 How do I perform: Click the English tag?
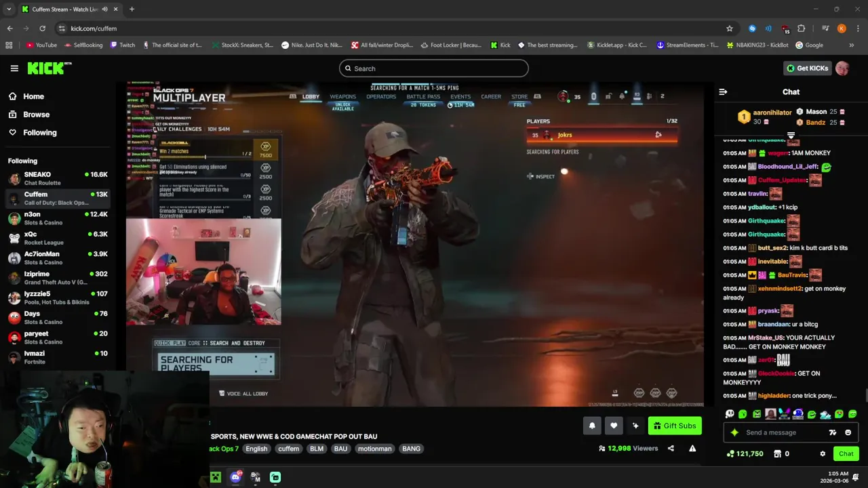pos(256,449)
